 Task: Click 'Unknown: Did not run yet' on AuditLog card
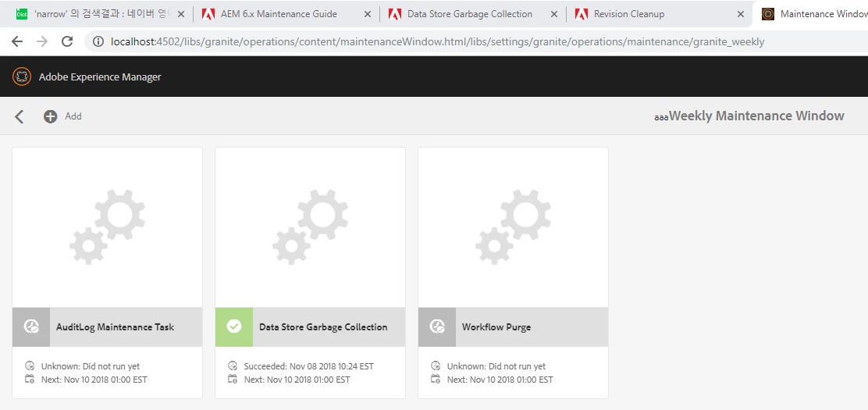point(91,366)
